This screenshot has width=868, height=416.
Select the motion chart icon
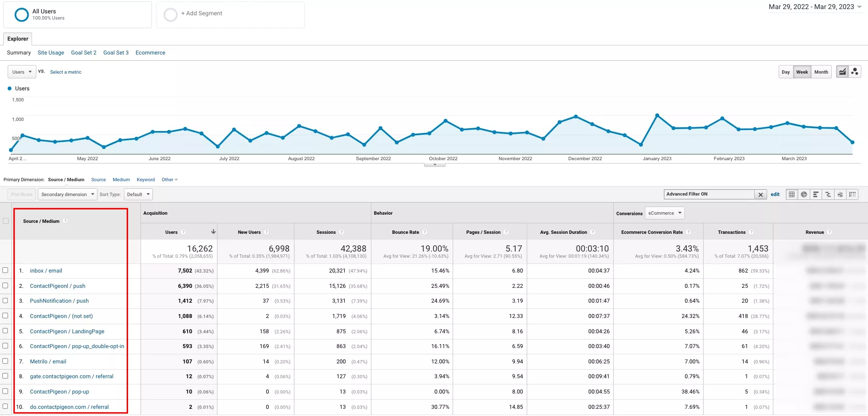(x=855, y=72)
